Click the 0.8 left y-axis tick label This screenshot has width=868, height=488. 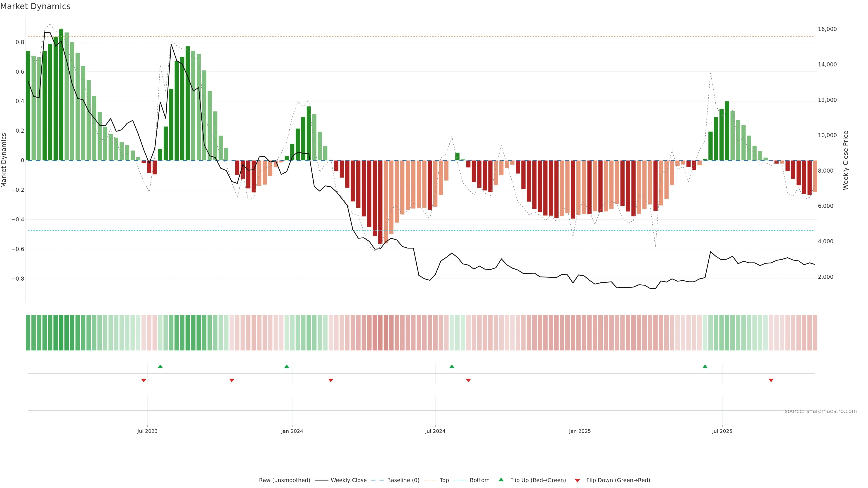point(20,42)
